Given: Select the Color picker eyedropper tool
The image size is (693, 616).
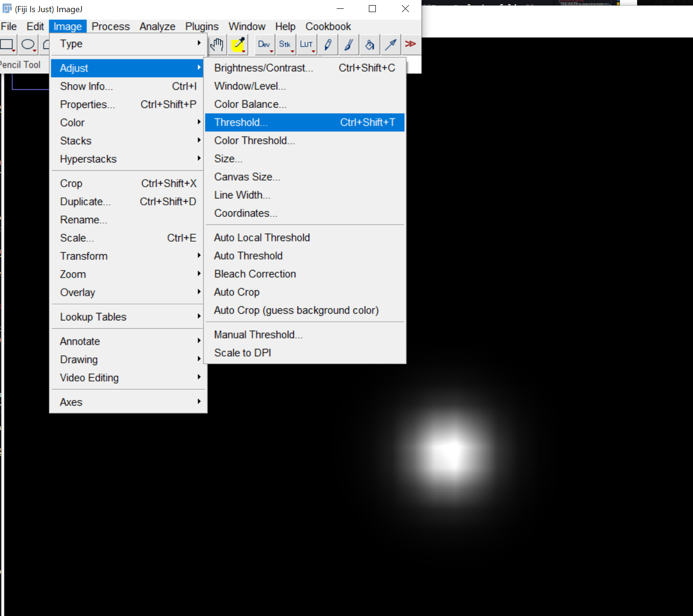Looking at the screenshot, I should 238,45.
